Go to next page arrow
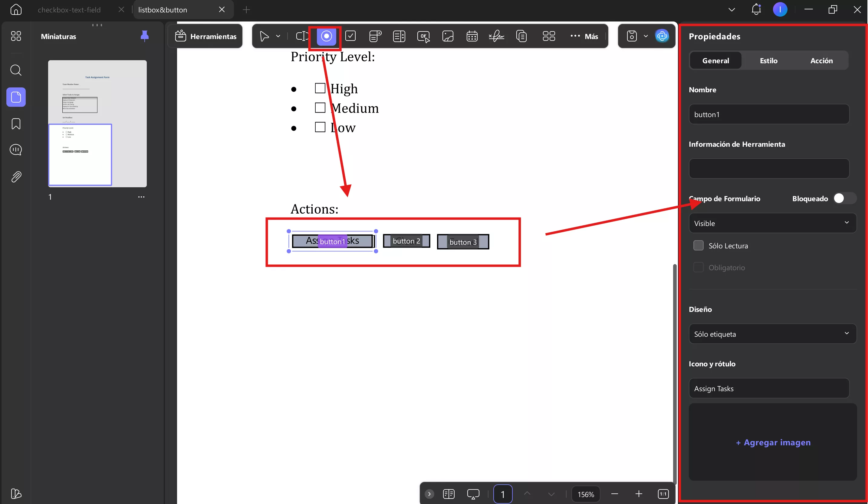The height and width of the screenshot is (504, 868). click(x=551, y=494)
